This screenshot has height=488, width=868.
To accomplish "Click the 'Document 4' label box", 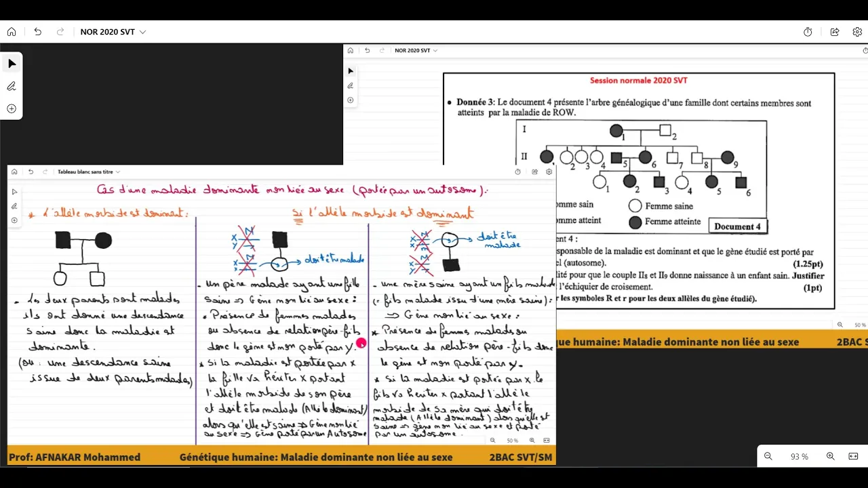I will [738, 226].
